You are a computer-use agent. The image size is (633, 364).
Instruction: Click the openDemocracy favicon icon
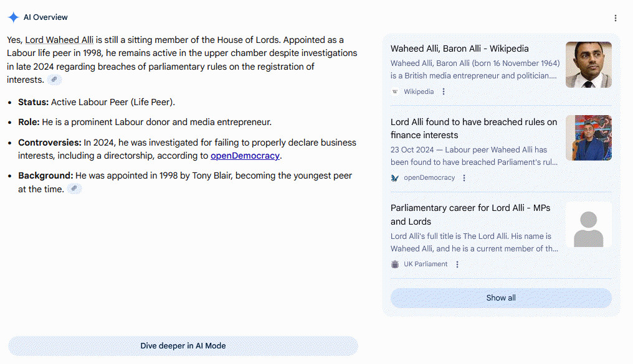click(395, 178)
